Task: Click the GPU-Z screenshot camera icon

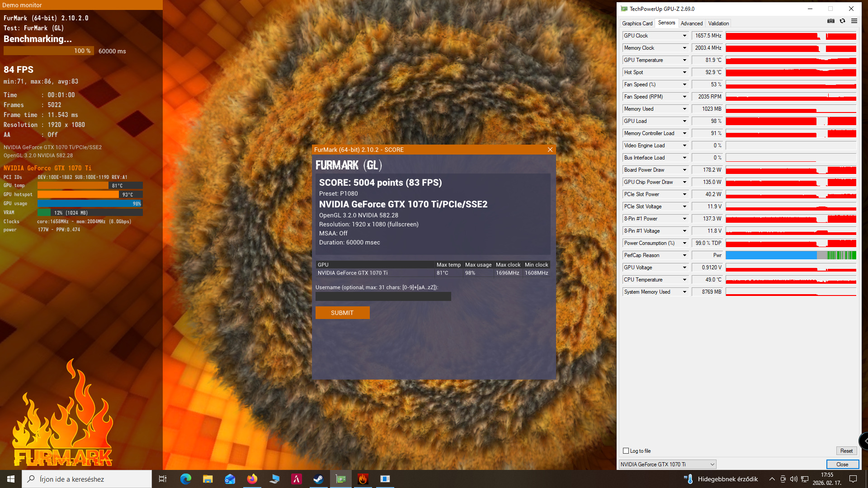Action: click(x=830, y=21)
